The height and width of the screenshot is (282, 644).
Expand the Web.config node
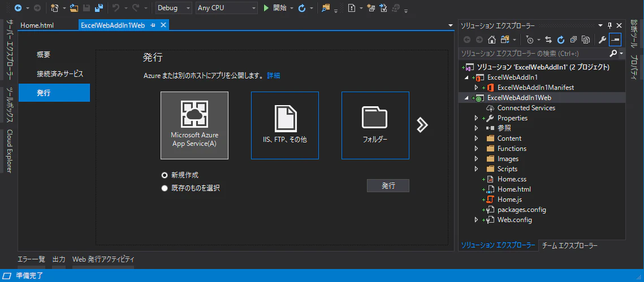tap(476, 220)
